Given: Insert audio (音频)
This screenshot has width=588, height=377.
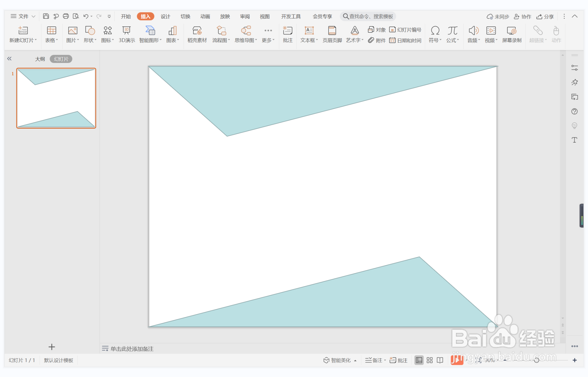Looking at the screenshot, I should (x=474, y=34).
